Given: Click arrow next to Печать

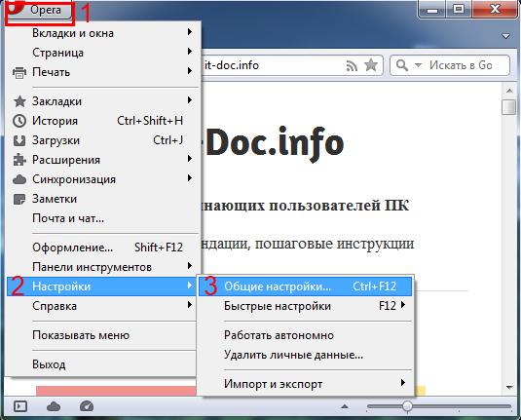Looking at the screenshot, I should 190,70.
